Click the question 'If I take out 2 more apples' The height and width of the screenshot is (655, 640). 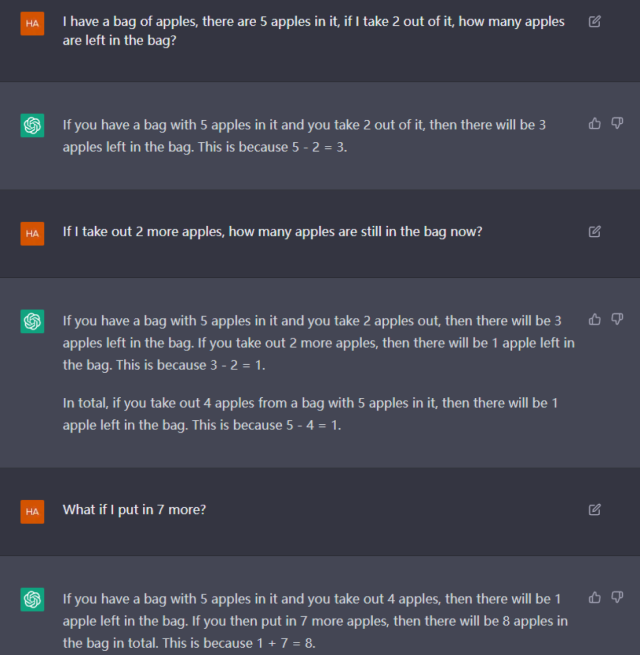(x=272, y=232)
